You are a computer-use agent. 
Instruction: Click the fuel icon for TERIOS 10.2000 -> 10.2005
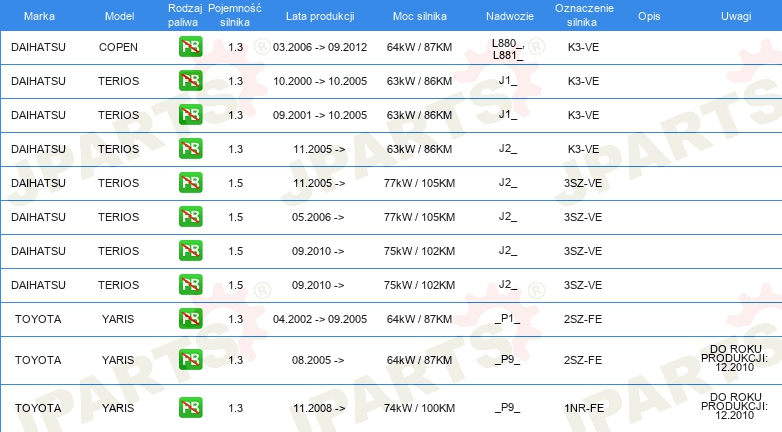pyautogui.click(x=191, y=81)
